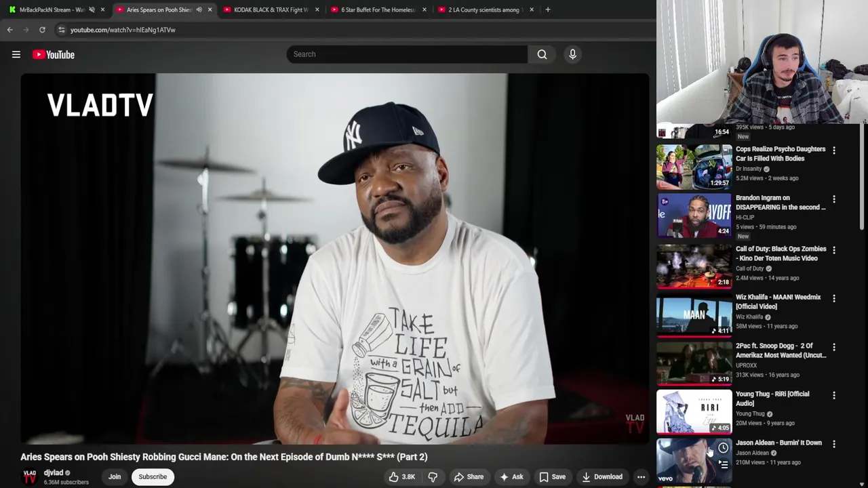The image size is (868, 488).
Task: Open Kino Der Toten Music Video thumbnail
Action: [694, 266]
